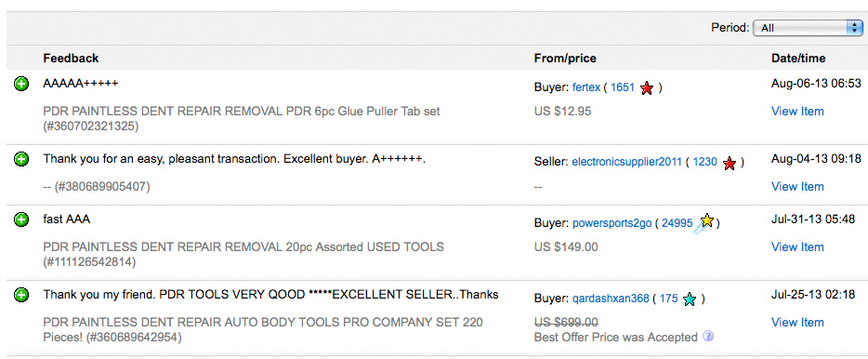Click green positive icon next to 'fast AAA'
868x359 pixels.
tap(21, 219)
